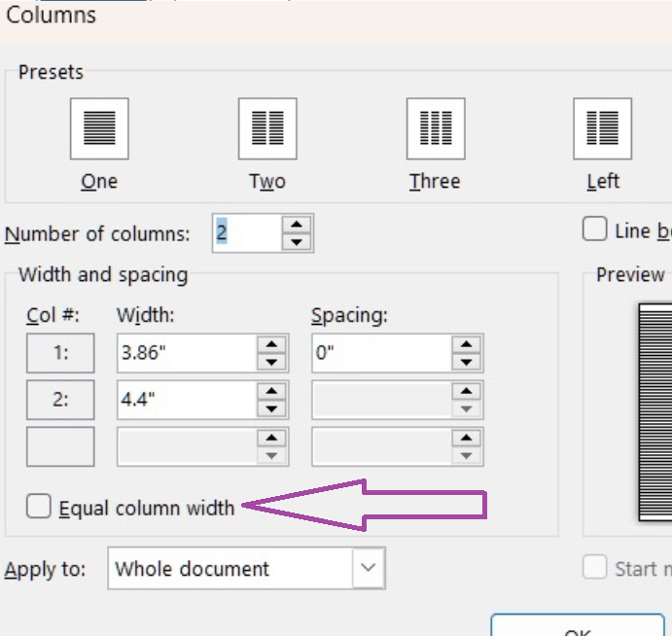
Task: Click the Start new column checkbox
Action: (594, 567)
